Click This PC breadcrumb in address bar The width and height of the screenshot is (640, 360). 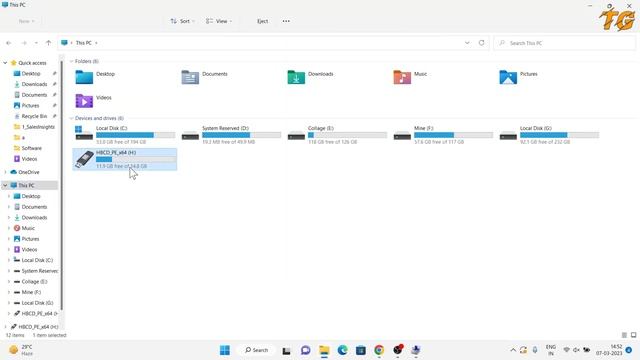point(84,43)
